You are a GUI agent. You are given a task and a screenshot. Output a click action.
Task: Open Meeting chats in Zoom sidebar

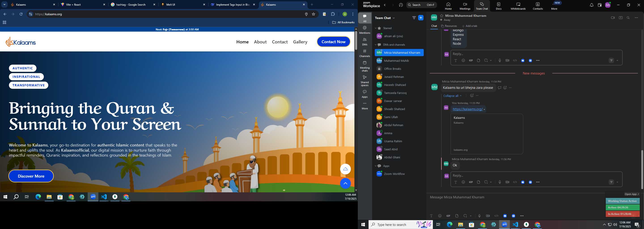tap(365, 66)
